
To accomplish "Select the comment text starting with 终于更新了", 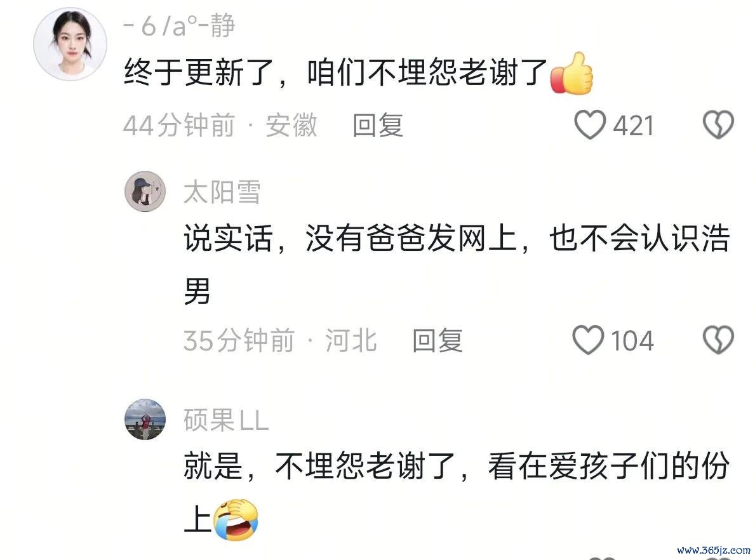I will [x=358, y=73].
